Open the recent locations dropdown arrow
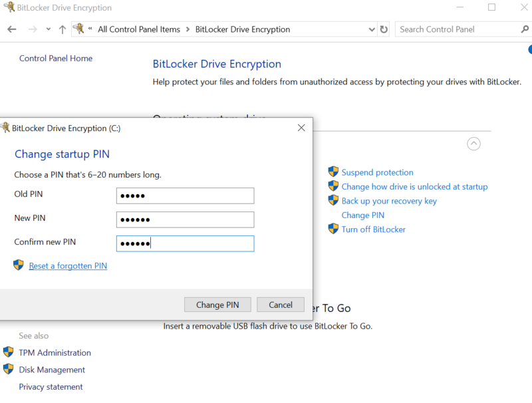The image size is (532, 403). pyautogui.click(x=49, y=29)
